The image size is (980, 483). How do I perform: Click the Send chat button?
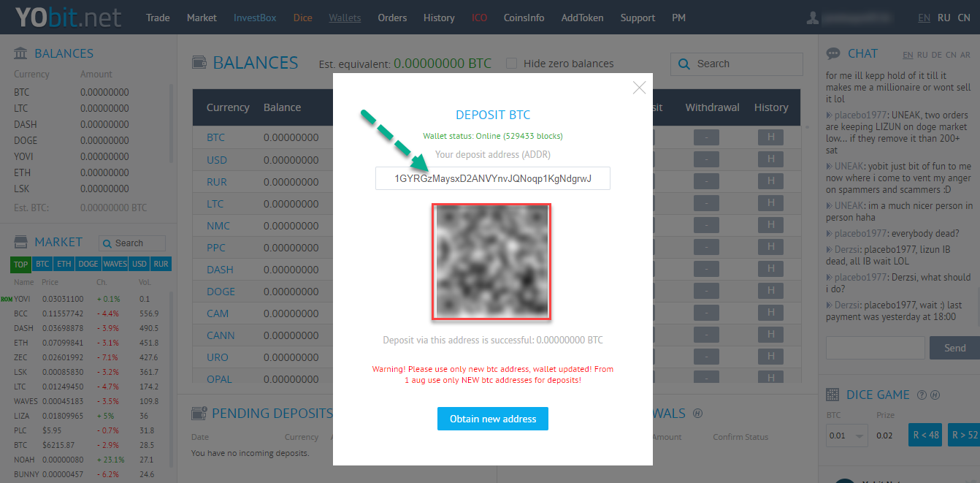tap(954, 348)
